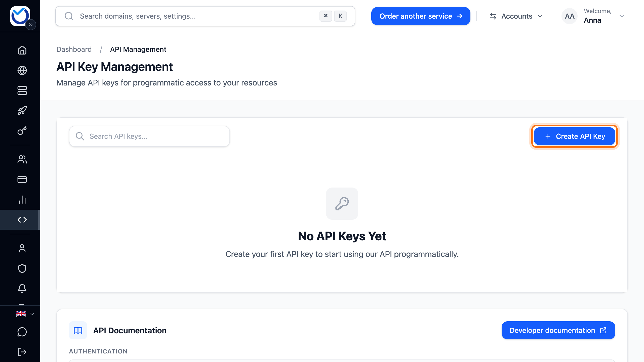The width and height of the screenshot is (644, 362).
Task: Open the Notifications bell sidebar icon
Action: coord(22,289)
